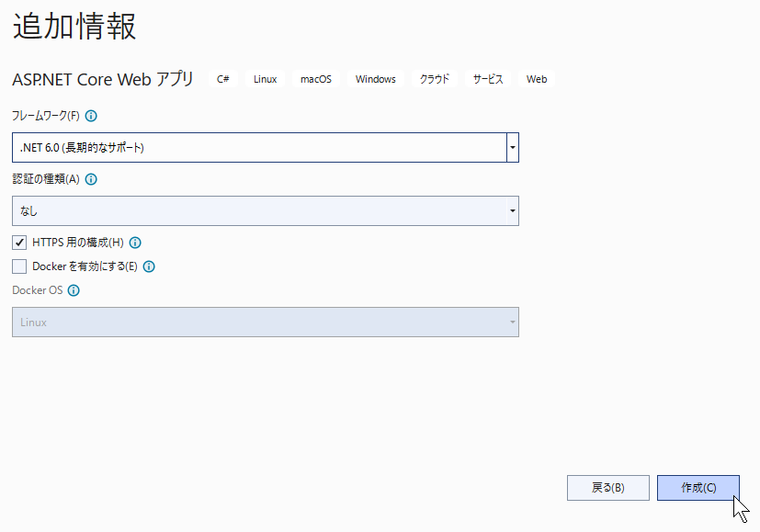Enable the Docker を有効にする checkbox
Viewport: 760px width, 532px height.
19,266
